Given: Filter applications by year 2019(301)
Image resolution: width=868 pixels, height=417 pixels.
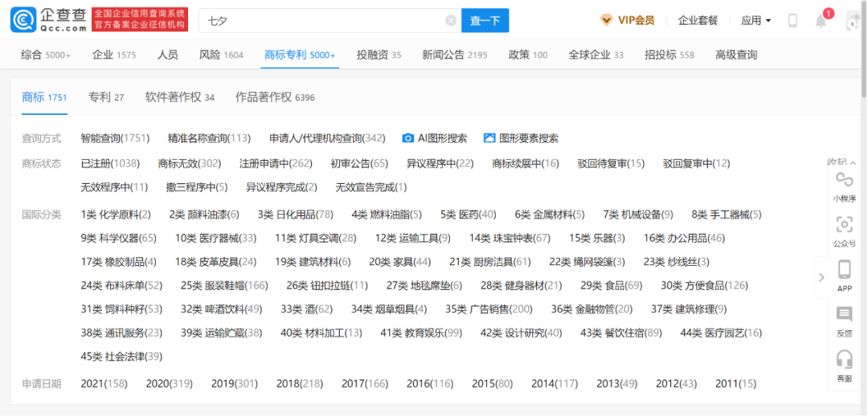Looking at the screenshot, I should pos(235,384).
